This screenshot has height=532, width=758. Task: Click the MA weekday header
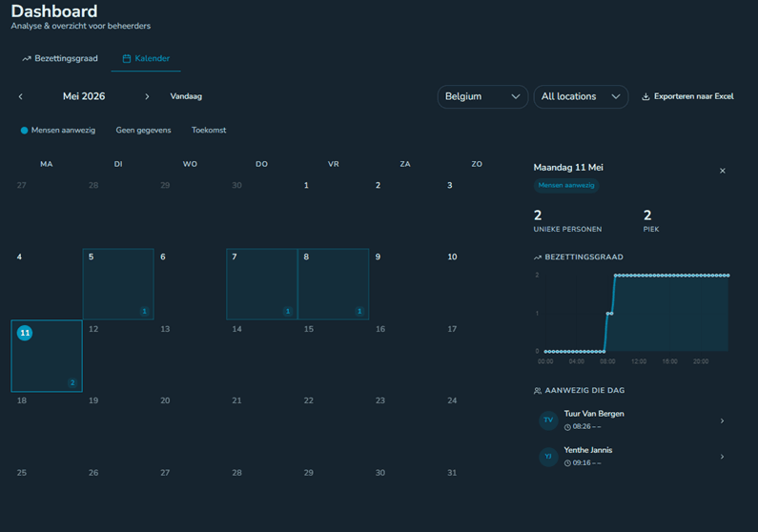[47, 164]
